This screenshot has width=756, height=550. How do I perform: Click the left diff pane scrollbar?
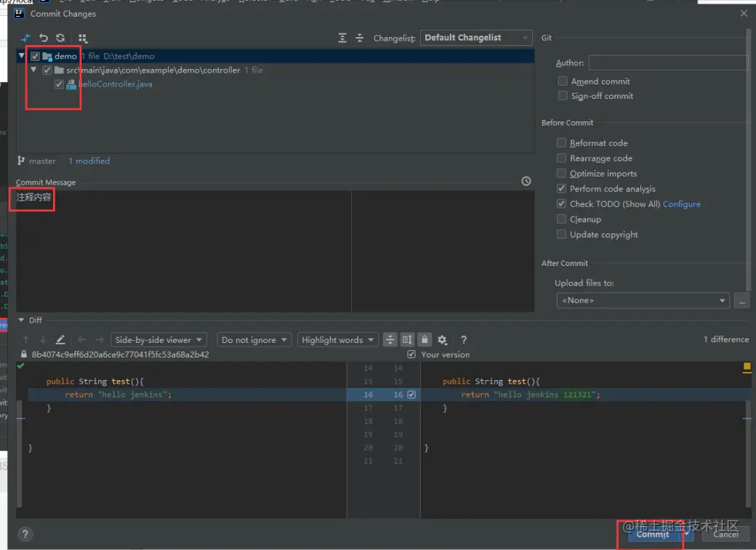20,453
